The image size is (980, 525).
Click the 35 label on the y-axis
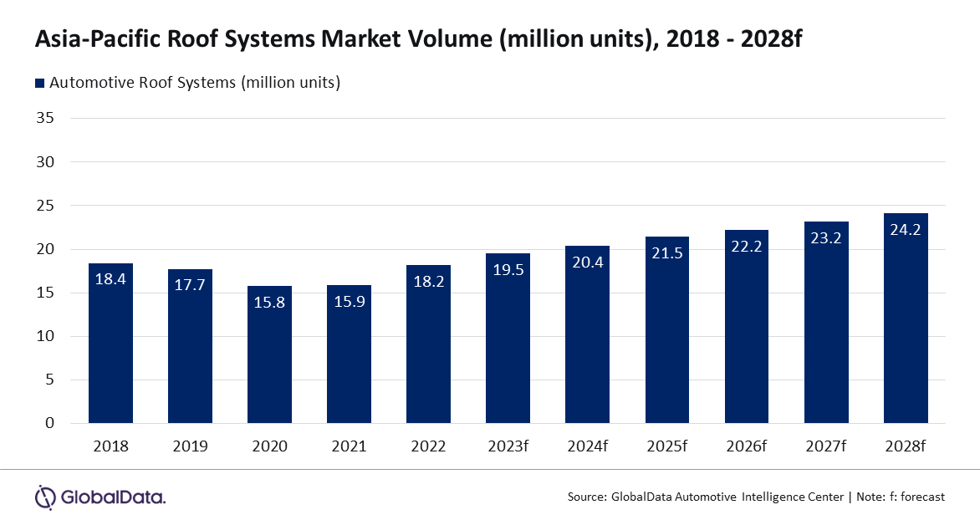tap(45, 118)
